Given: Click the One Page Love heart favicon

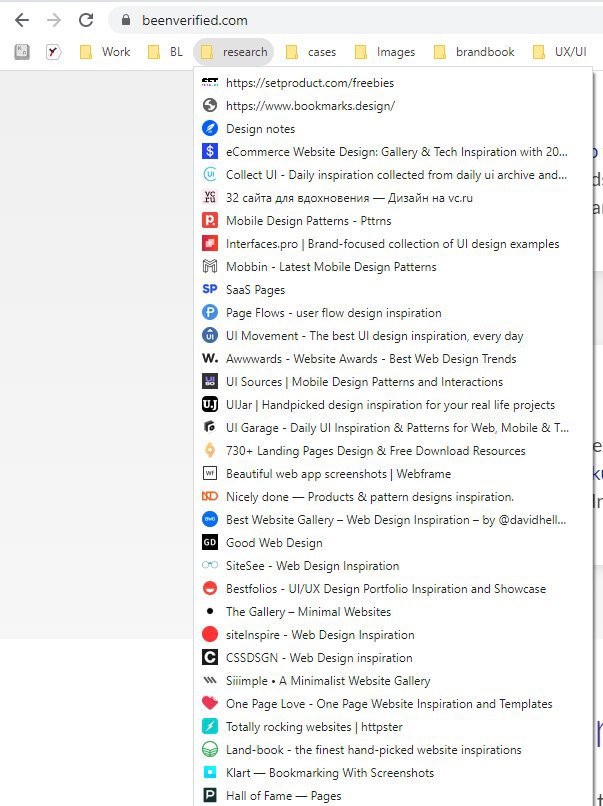Looking at the screenshot, I should (x=210, y=704).
